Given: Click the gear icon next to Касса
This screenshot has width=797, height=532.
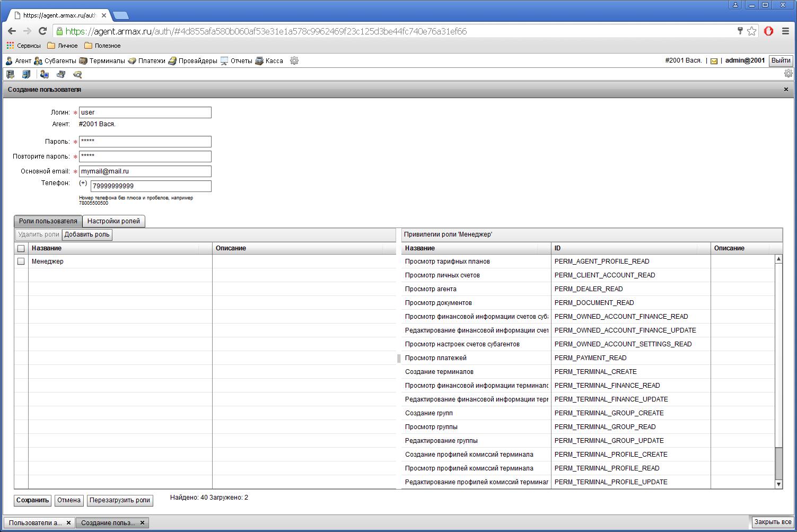Looking at the screenshot, I should [x=294, y=61].
